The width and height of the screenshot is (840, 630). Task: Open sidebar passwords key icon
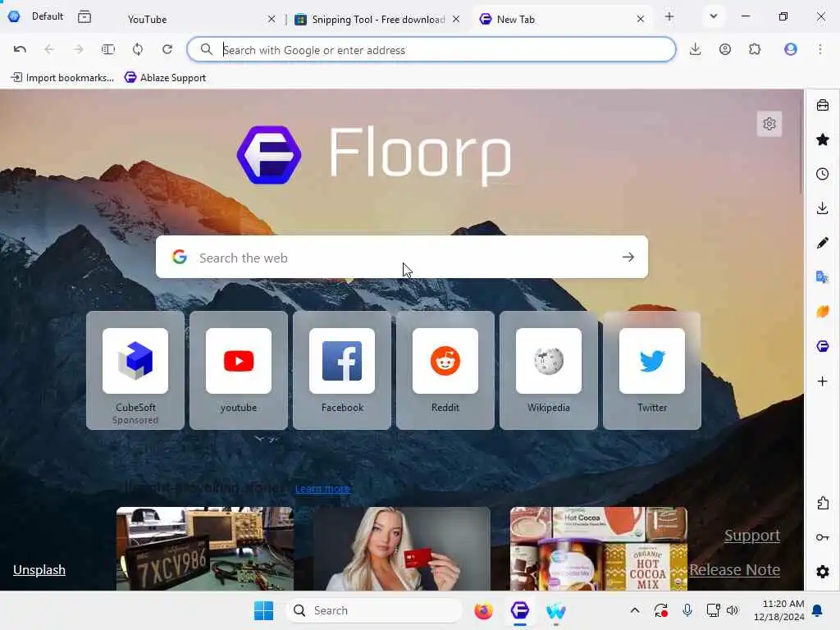pyautogui.click(x=822, y=537)
